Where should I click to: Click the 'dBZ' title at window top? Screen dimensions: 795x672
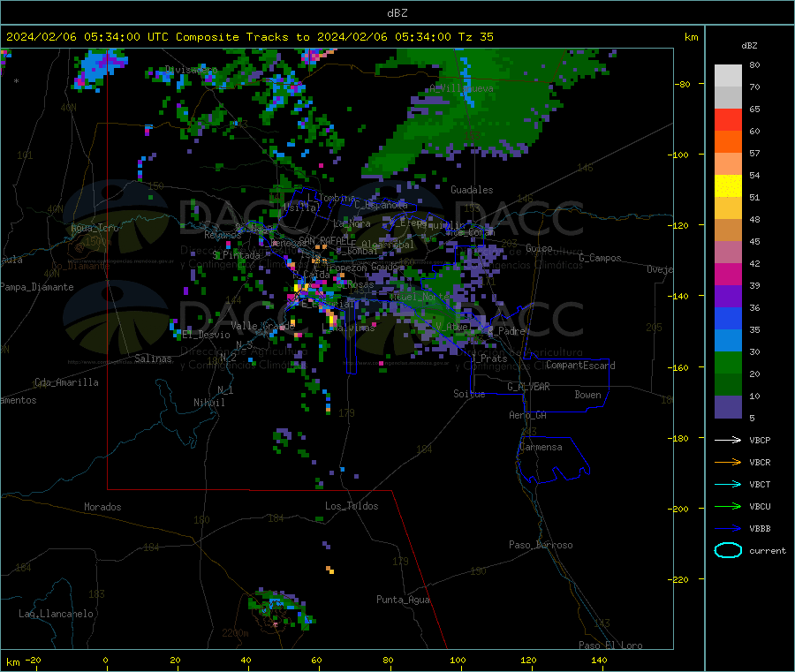coord(397,13)
